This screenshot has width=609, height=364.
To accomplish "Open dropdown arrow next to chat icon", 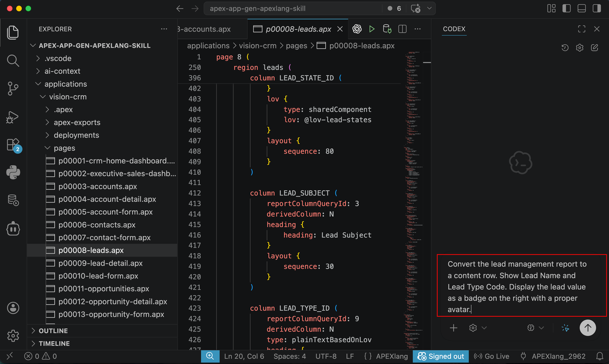I will point(429,9).
